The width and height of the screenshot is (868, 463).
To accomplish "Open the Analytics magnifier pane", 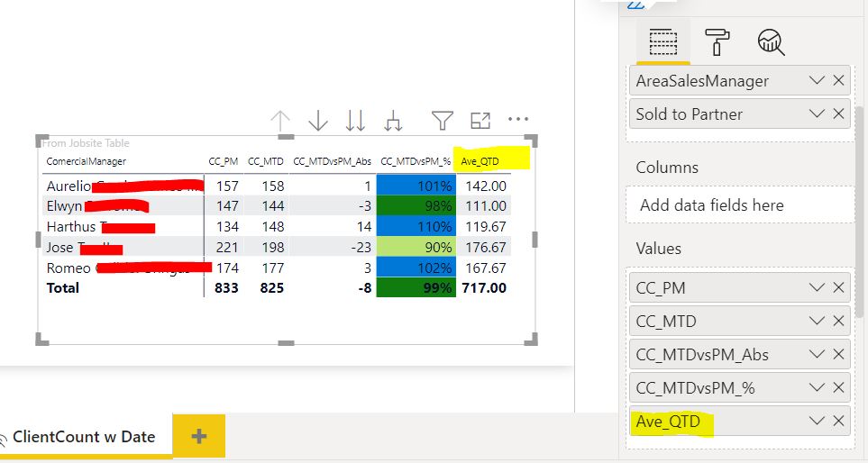I will coord(771,42).
